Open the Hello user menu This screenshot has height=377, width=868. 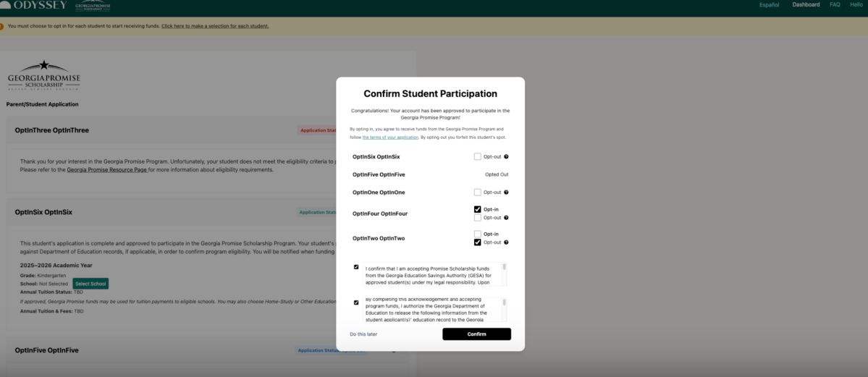[856, 4]
